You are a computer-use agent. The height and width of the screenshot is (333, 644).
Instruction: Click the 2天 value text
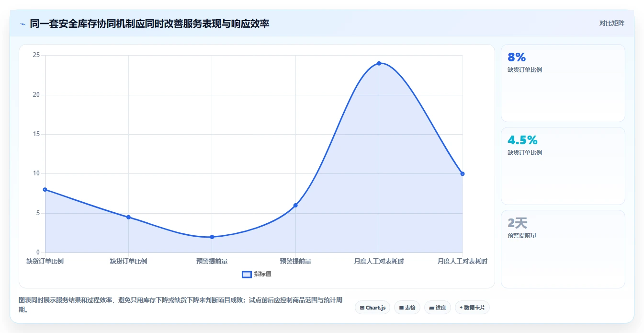pyautogui.click(x=518, y=223)
